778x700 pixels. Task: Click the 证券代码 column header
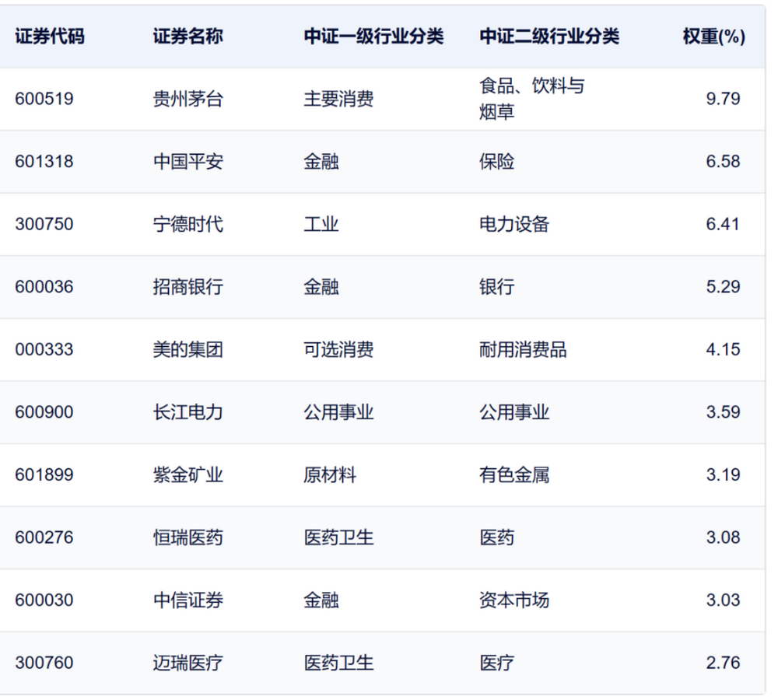pyautogui.click(x=49, y=37)
